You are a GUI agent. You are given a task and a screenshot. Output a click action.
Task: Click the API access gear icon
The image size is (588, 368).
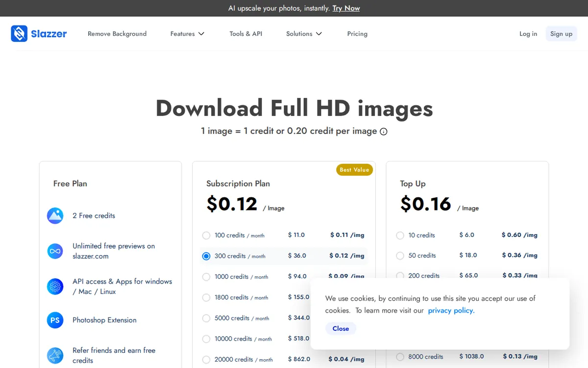click(x=55, y=287)
